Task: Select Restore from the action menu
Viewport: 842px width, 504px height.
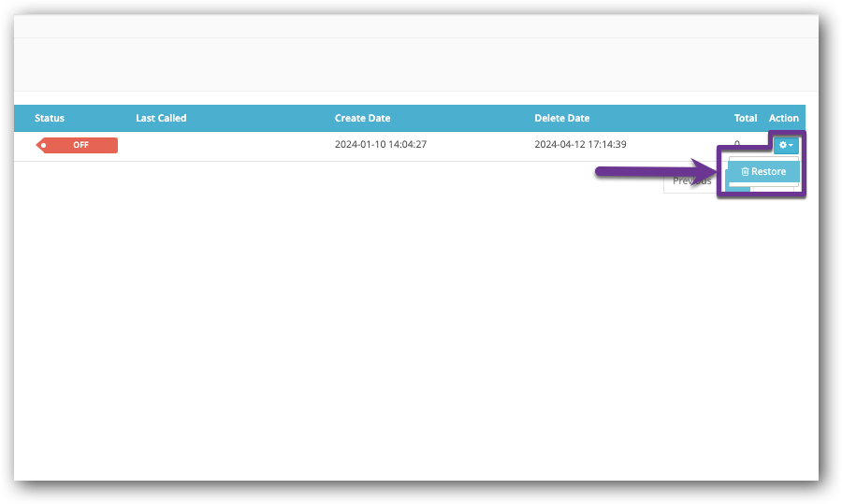Action: pos(768,172)
